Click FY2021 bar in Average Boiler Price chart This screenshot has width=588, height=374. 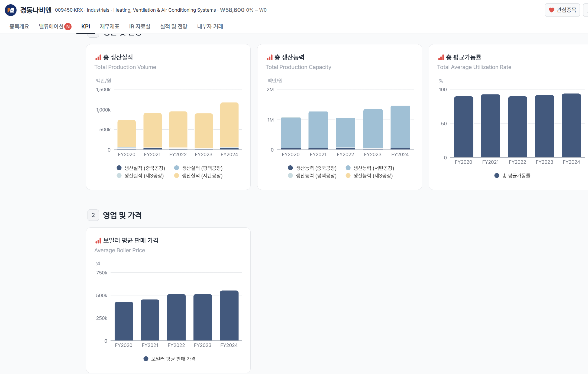click(150, 320)
